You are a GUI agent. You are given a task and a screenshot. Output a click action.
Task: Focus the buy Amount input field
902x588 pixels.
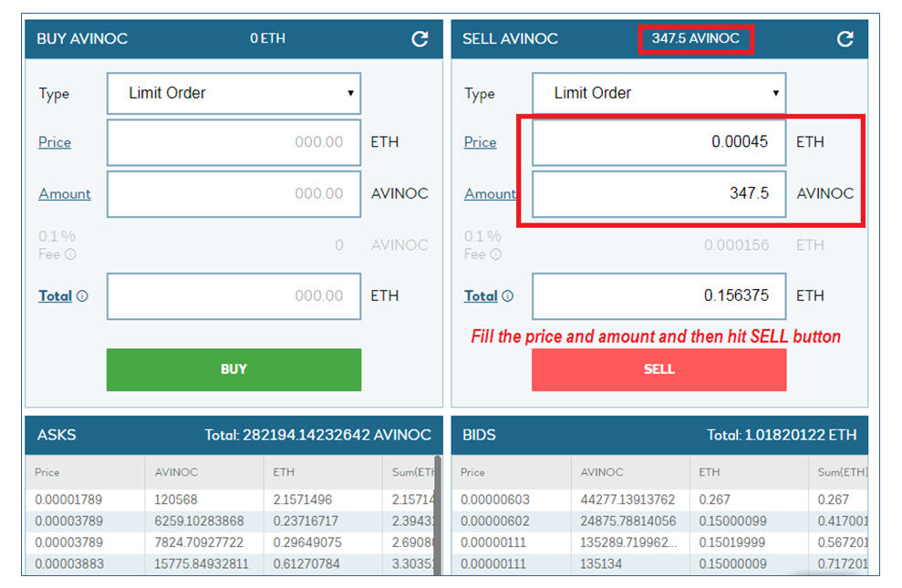(x=234, y=194)
